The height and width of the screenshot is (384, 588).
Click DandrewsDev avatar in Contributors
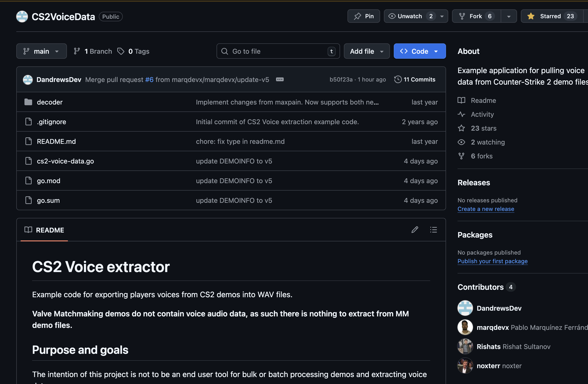(465, 308)
